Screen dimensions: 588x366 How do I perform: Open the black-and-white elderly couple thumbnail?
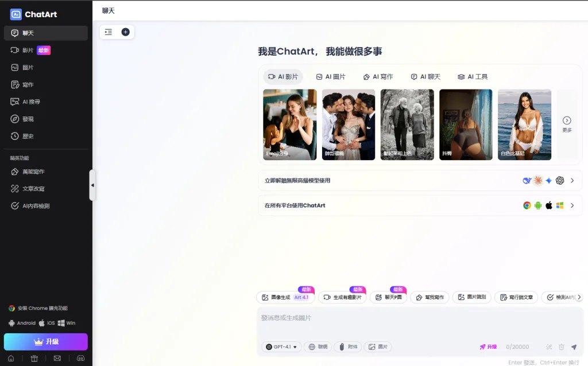[x=407, y=124]
